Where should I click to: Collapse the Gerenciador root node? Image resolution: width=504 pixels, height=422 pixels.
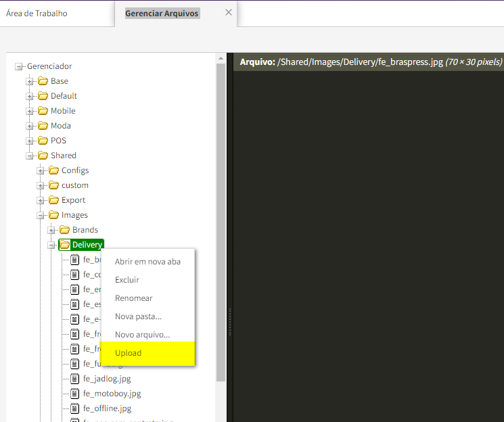click(19, 67)
